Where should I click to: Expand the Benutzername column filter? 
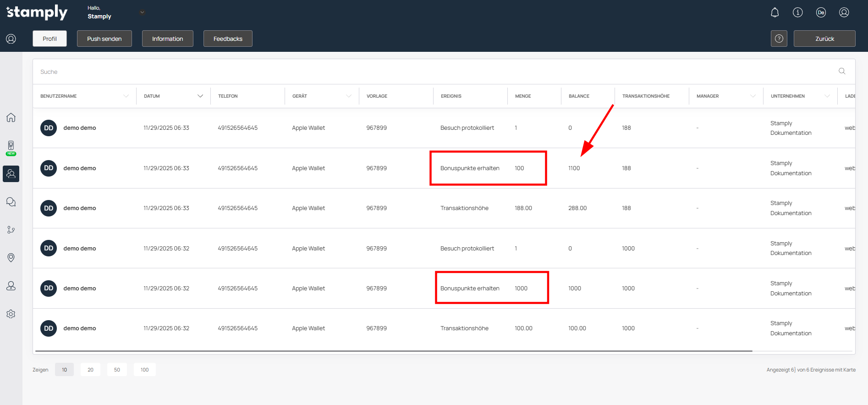(x=126, y=96)
